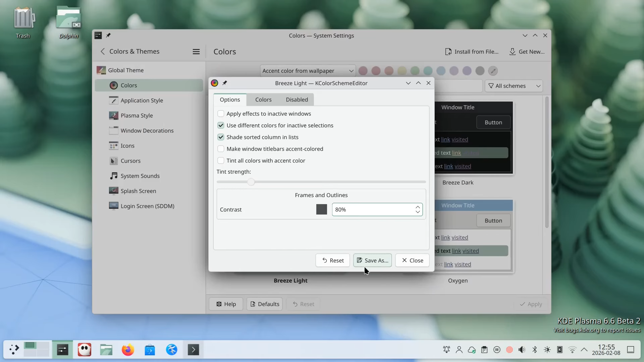The image size is (644, 362).
Task: Select the Breeze Dark scheme preview
Action: coord(473,138)
